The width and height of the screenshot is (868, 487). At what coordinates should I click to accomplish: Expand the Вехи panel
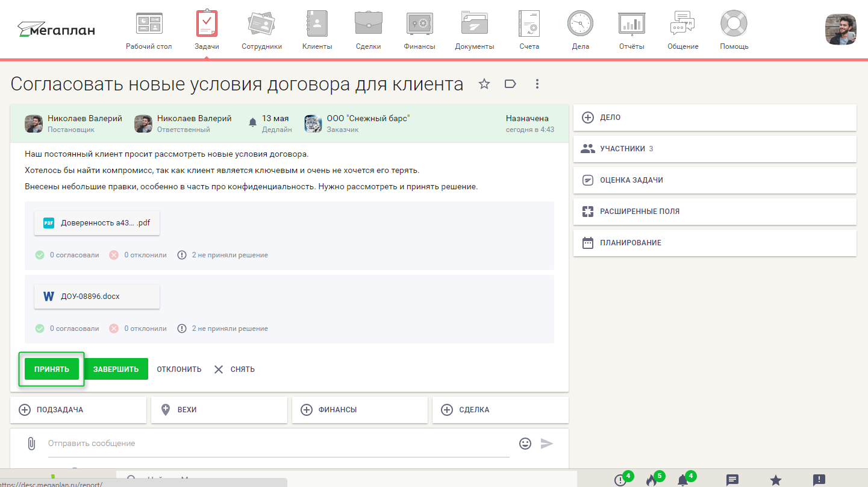pyautogui.click(x=219, y=410)
